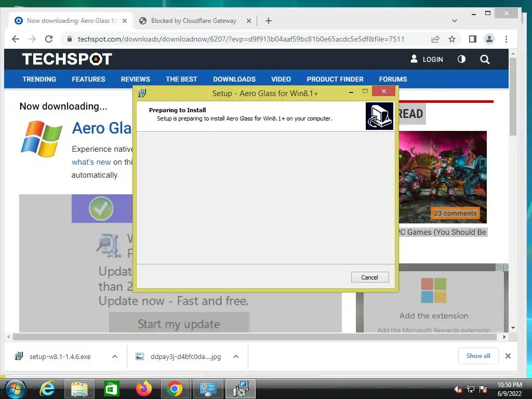Open the TRENDING menu item
The width and height of the screenshot is (532, 399).
coord(39,79)
